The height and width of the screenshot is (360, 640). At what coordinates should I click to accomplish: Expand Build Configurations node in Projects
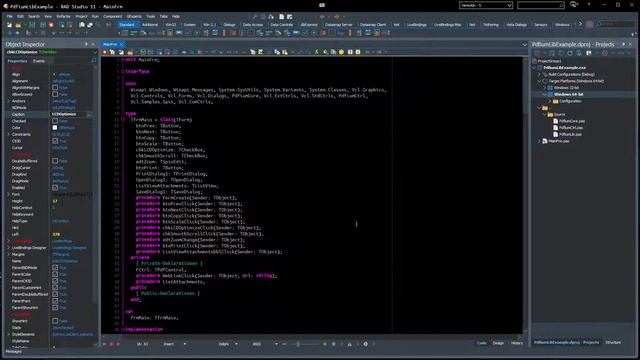tap(539, 75)
